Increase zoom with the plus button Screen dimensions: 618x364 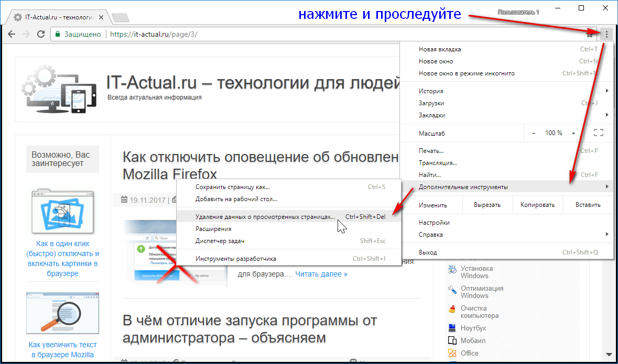[x=573, y=133]
